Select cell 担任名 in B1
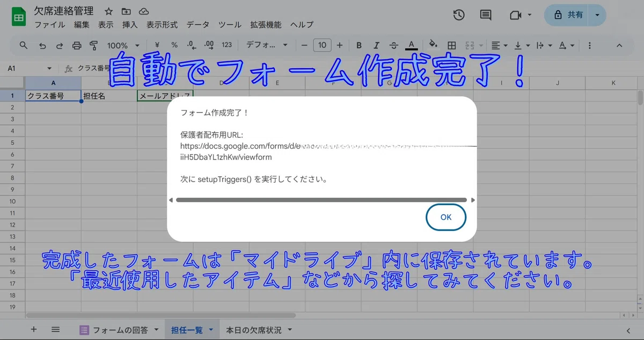Viewport: 644px width, 340px height. pyautogui.click(x=109, y=96)
